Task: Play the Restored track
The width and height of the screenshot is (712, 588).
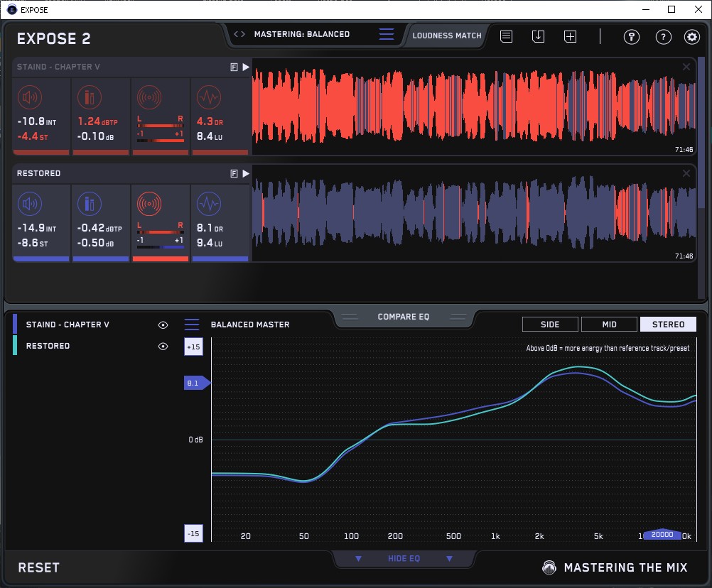Action: click(246, 173)
